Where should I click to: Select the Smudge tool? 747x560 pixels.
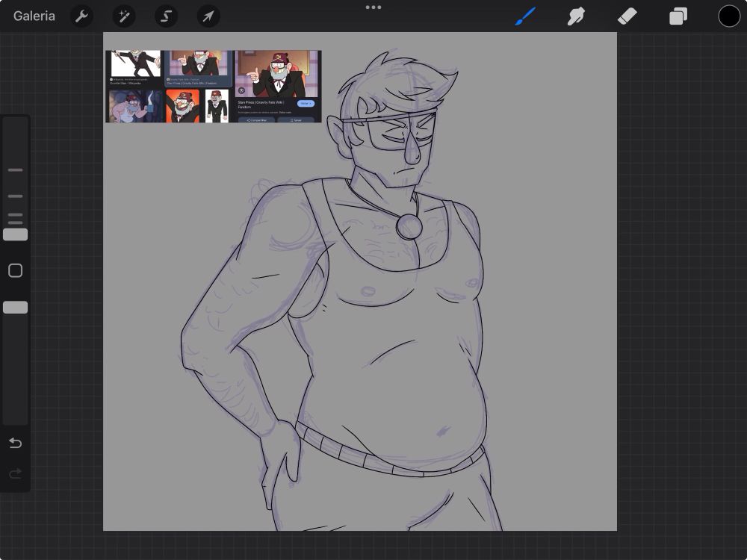pyautogui.click(x=576, y=16)
